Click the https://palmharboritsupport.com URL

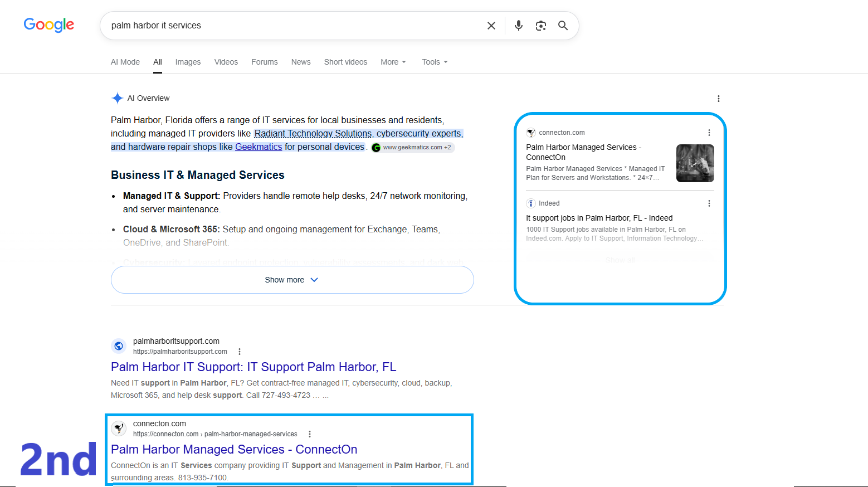tap(180, 352)
